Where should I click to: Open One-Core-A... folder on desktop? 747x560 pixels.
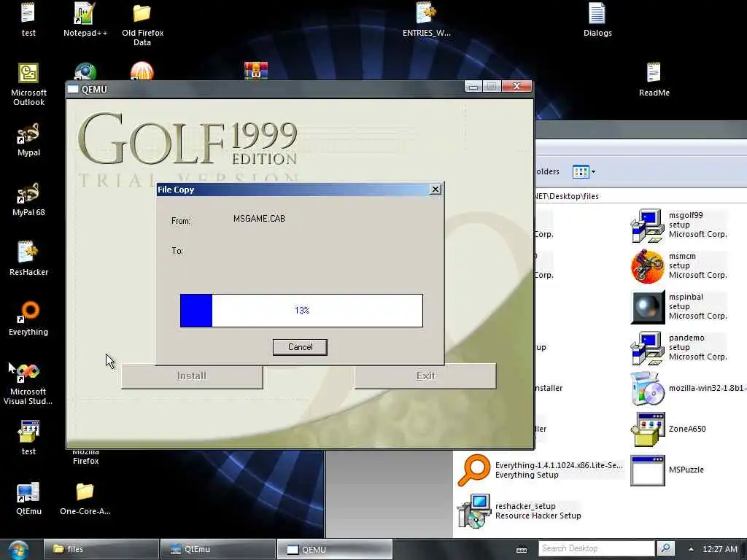coord(85,499)
